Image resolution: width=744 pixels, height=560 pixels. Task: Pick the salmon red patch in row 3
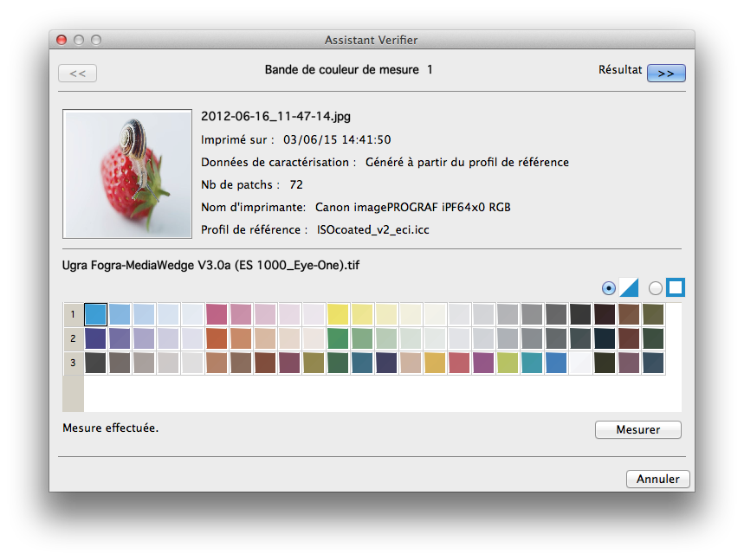[459, 363]
